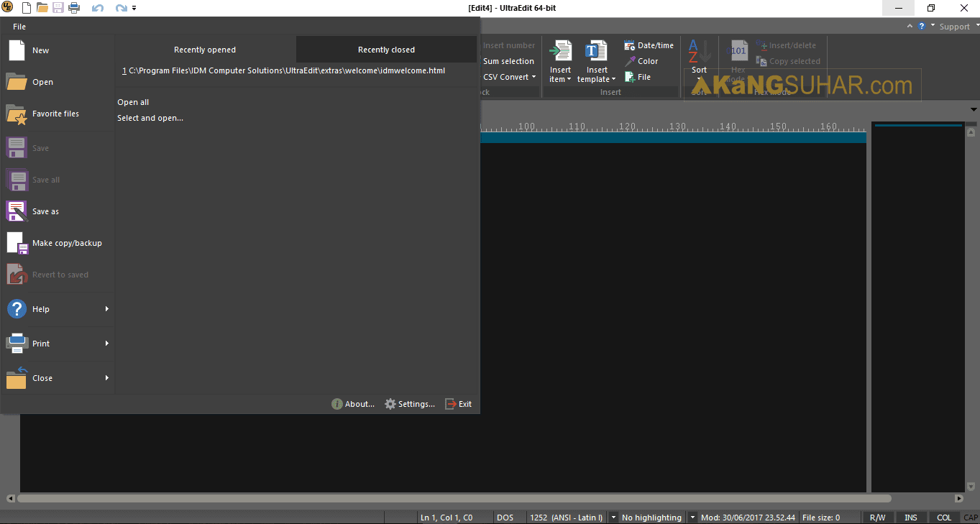Expand the Help submenu arrow
Image resolution: width=980 pixels, height=524 pixels.
point(107,309)
